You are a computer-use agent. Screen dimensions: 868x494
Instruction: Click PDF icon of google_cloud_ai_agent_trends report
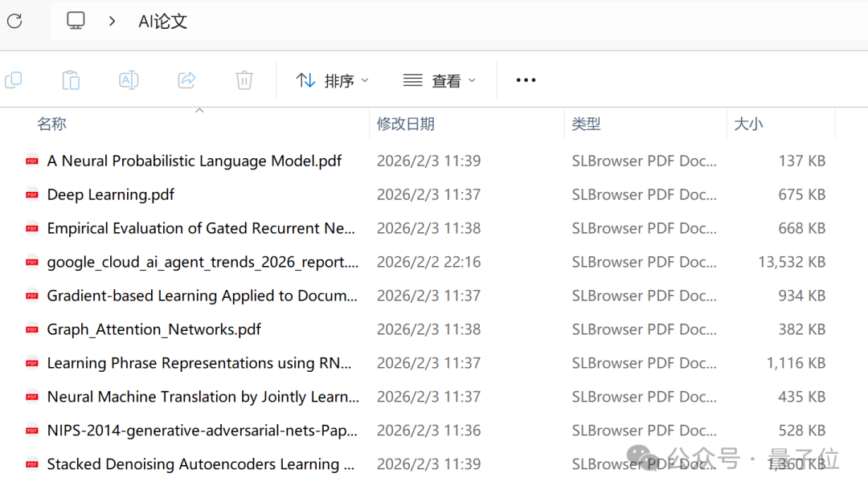[32, 262]
